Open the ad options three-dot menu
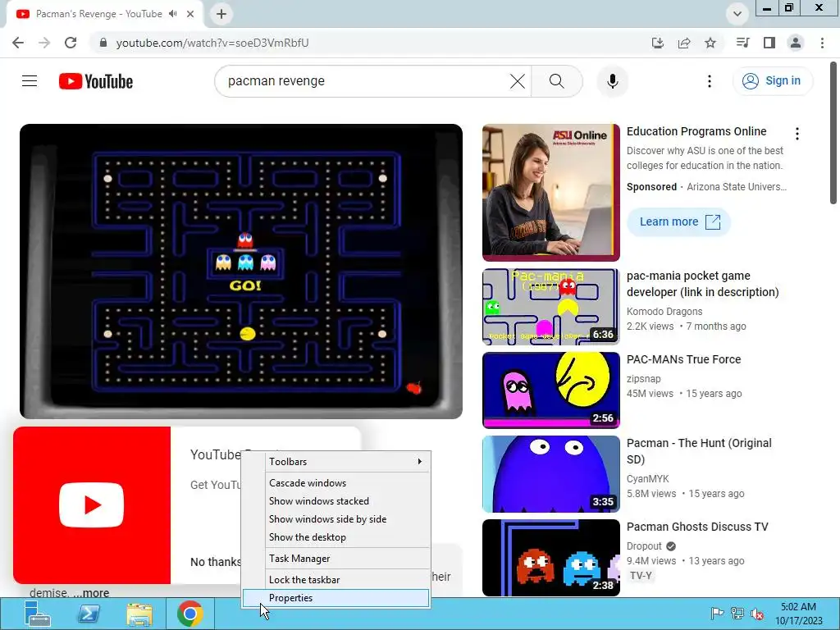 [797, 134]
